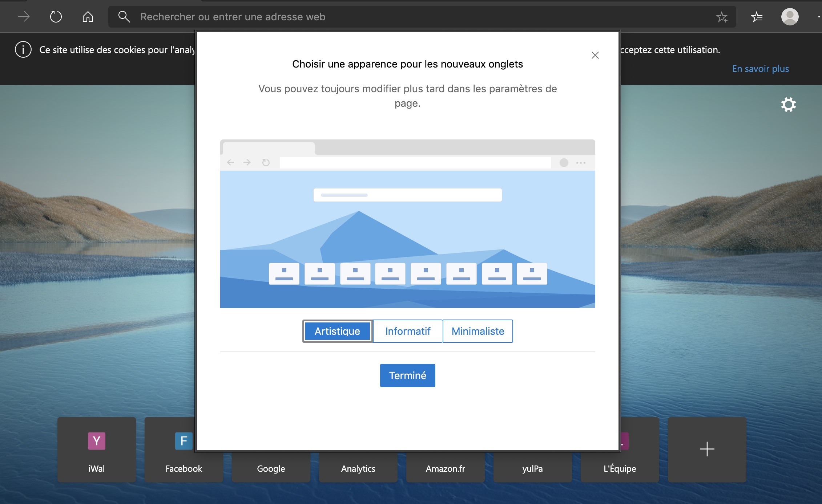The image size is (822, 504).
Task: Click the layout preview image
Action: (407, 224)
